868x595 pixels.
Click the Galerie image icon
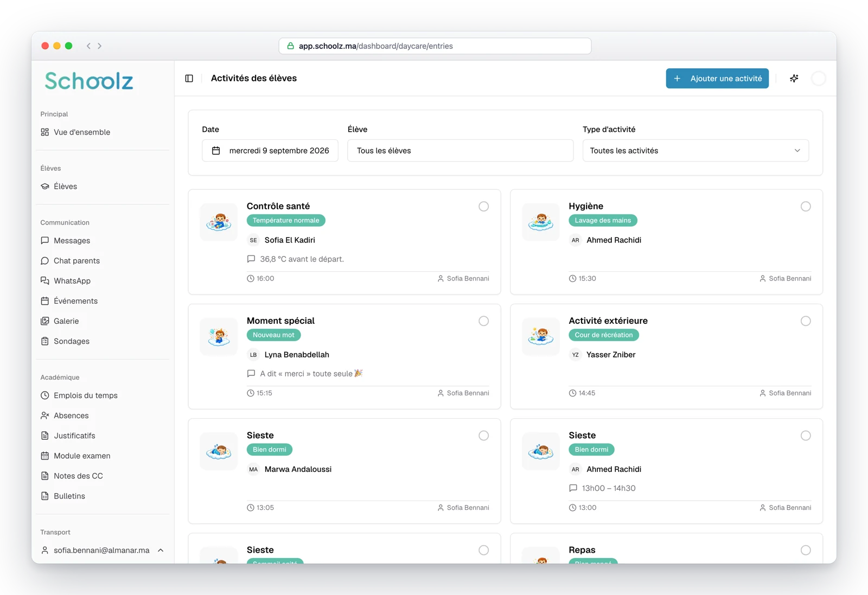click(45, 321)
